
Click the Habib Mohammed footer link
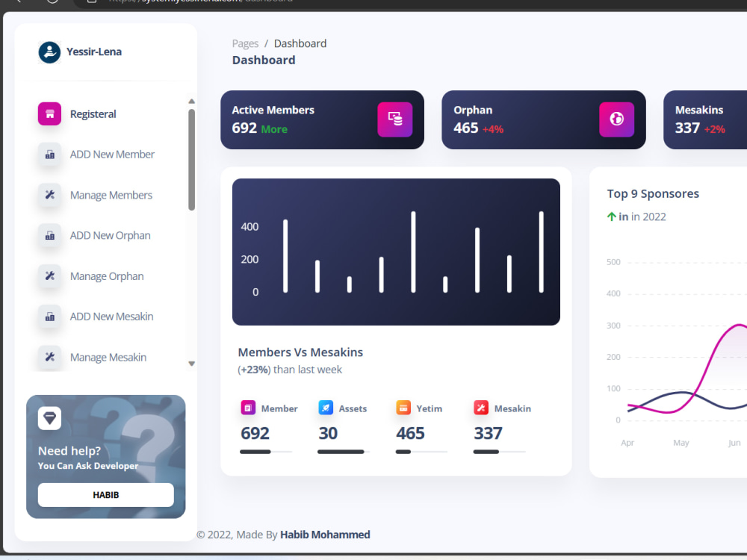[x=325, y=535]
